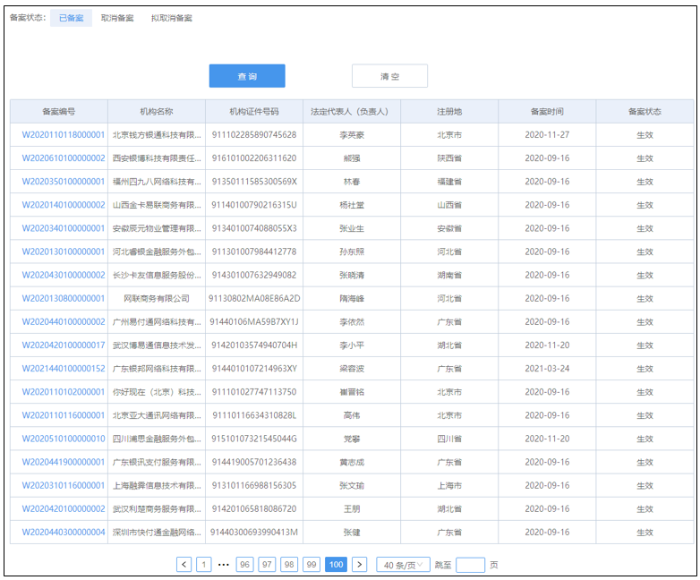Screen dimensions: 700x580
Task: Select the 安徽省 registration place cell
Action: (x=450, y=228)
